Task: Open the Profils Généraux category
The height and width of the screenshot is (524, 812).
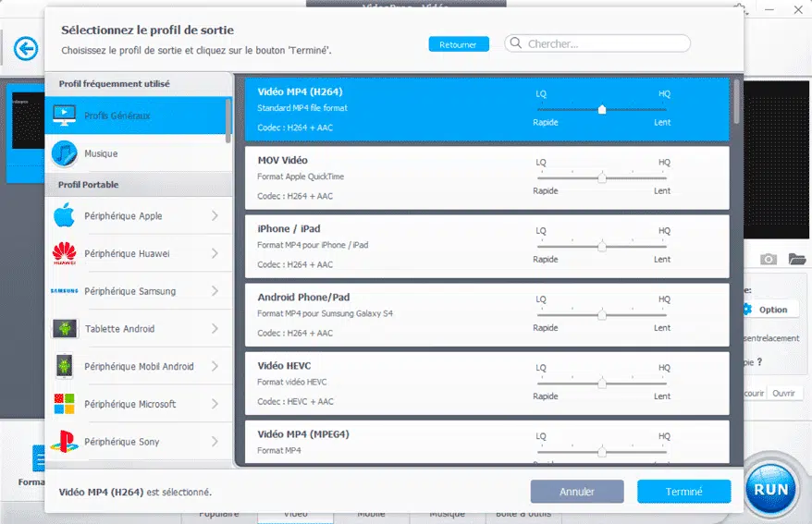Action: [138, 116]
